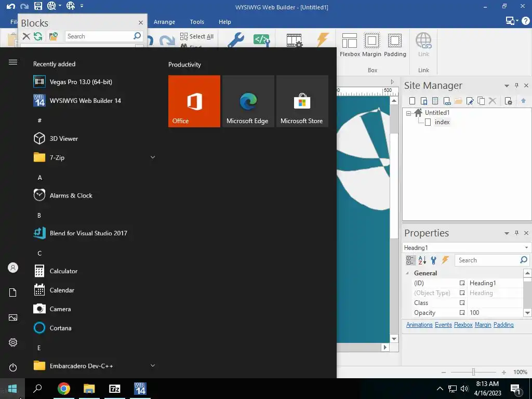Click the Padding ribbon button

click(395, 45)
